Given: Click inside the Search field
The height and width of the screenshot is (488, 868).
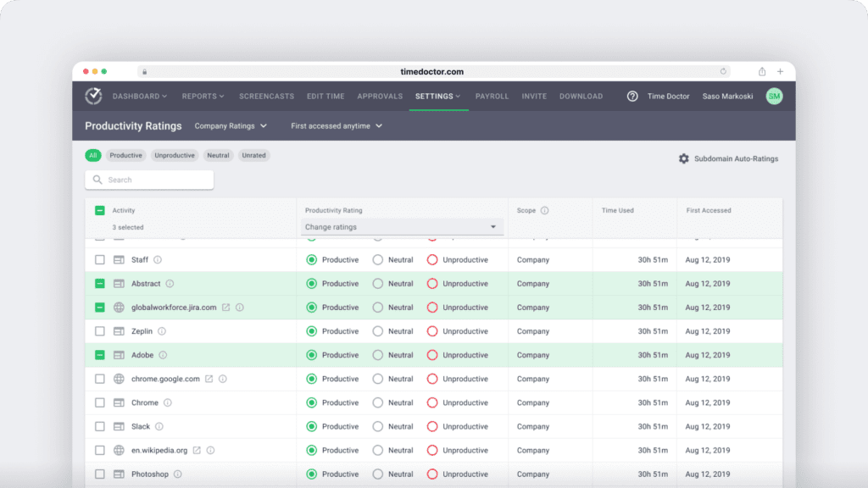Looking at the screenshot, I should click(149, 180).
